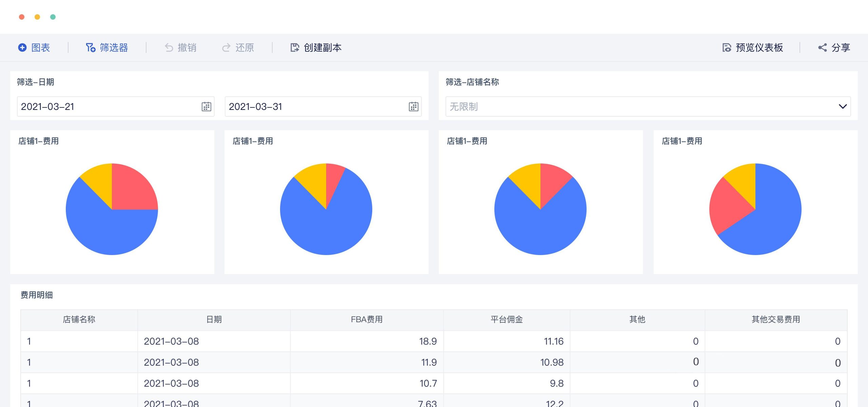The image size is (868, 407).
Task: Click the share icon next to 分享
Action: pyautogui.click(x=822, y=47)
